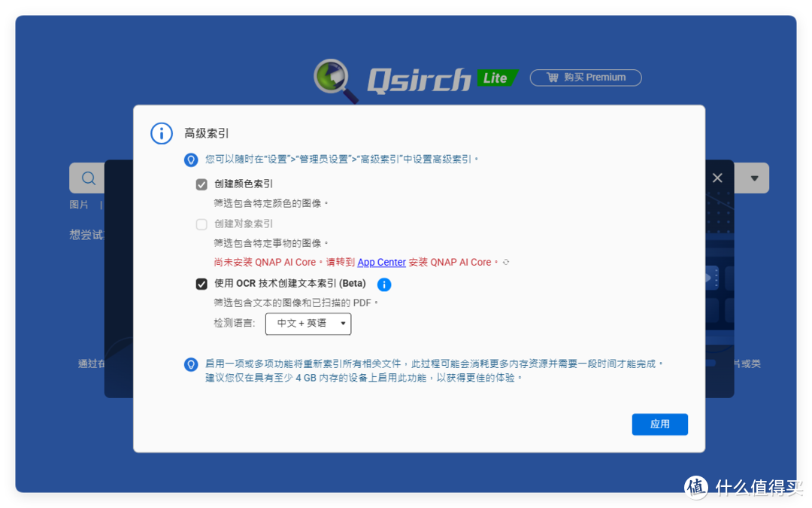
Task: Click the text 筛选包含文本的图像和已扫描的 PDF
Action: (295, 303)
